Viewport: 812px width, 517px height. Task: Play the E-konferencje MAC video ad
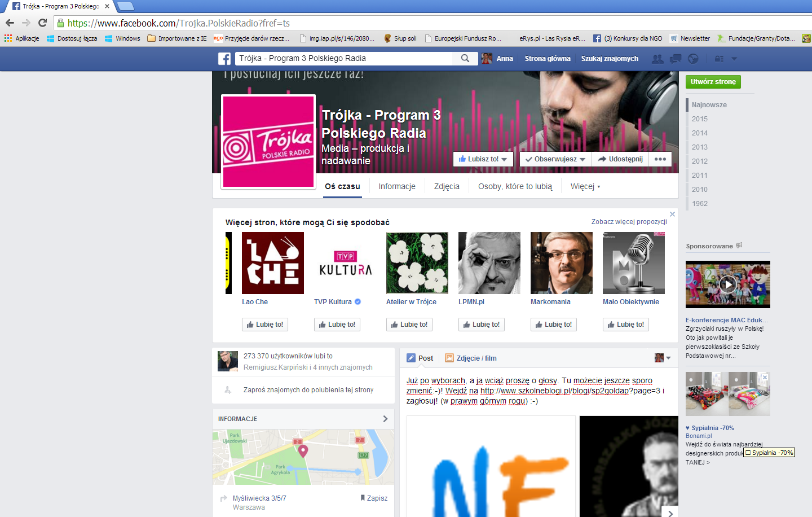click(x=727, y=284)
